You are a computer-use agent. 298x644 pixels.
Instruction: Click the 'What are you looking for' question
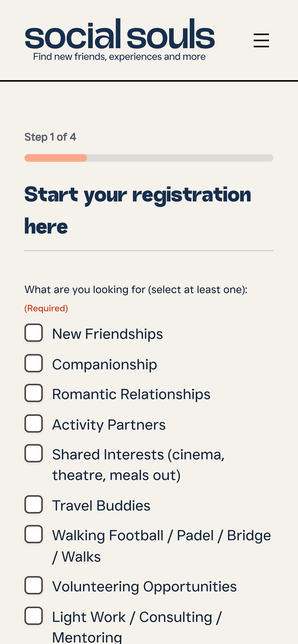point(136,290)
